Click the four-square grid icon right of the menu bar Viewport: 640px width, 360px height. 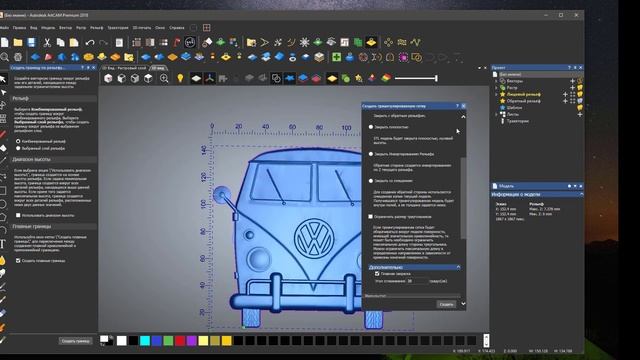coord(207,28)
